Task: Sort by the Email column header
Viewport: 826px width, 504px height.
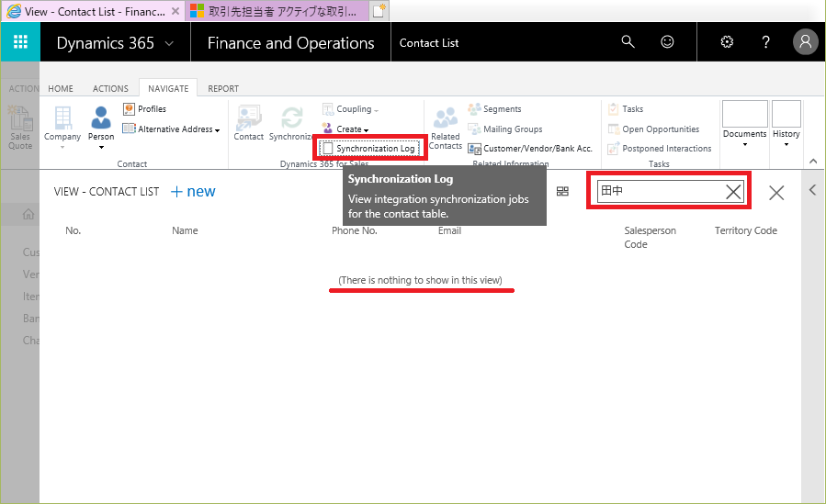Action: 449,230
